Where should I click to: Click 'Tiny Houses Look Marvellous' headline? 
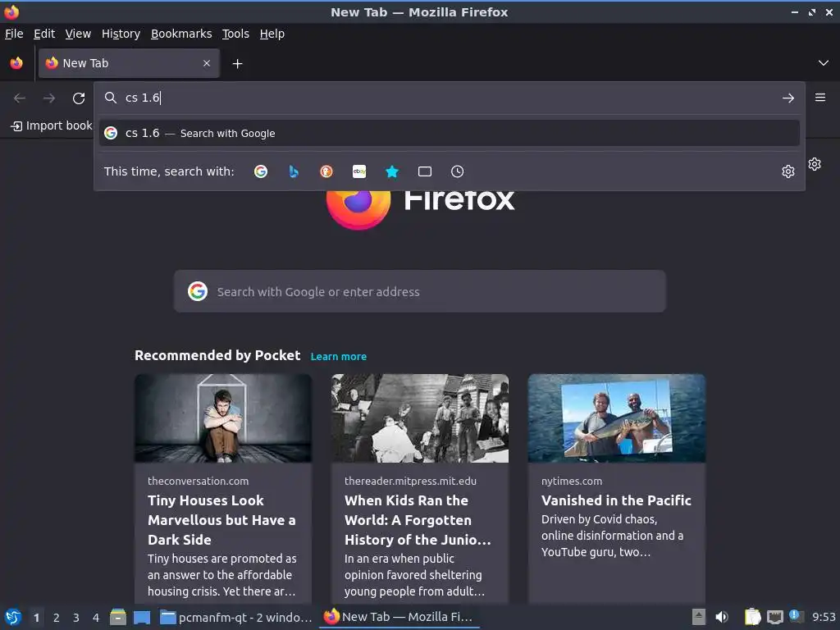coord(221,520)
